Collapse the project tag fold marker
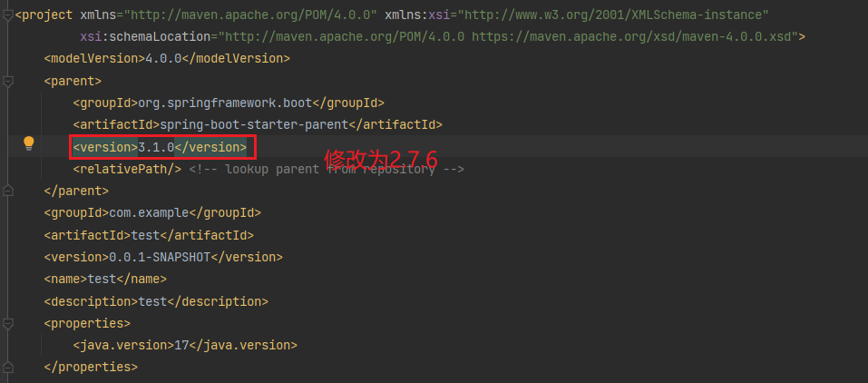Screen dimensions: 868x383 (x=7, y=15)
